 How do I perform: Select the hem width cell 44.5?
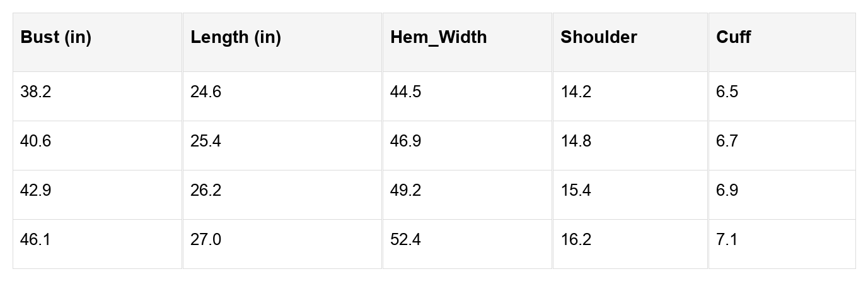(x=406, y=92)
